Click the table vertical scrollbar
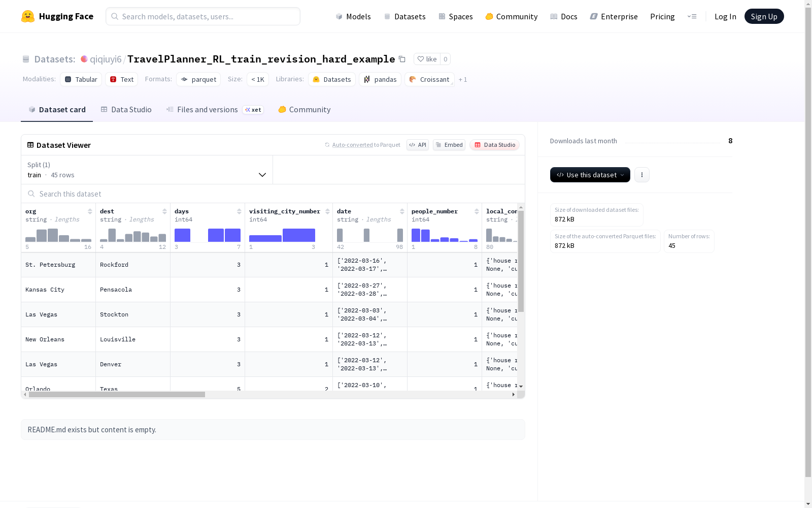 pyautogui.click(x=521, y=261)
